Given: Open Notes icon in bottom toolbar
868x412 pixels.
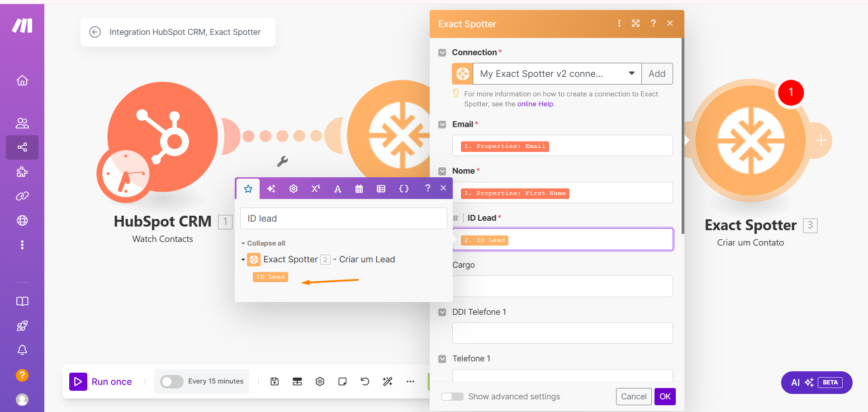Looking at the screenshot, I should [x=342, y=382].
